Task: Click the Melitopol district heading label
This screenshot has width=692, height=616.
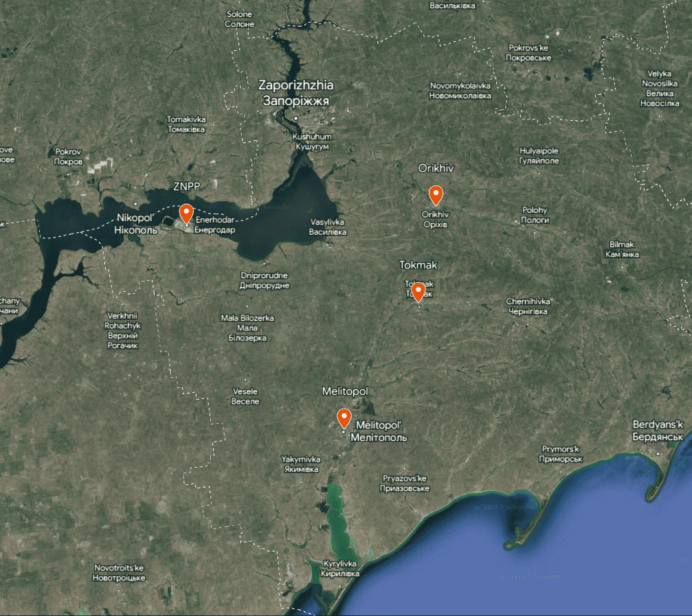Action: 346,390
